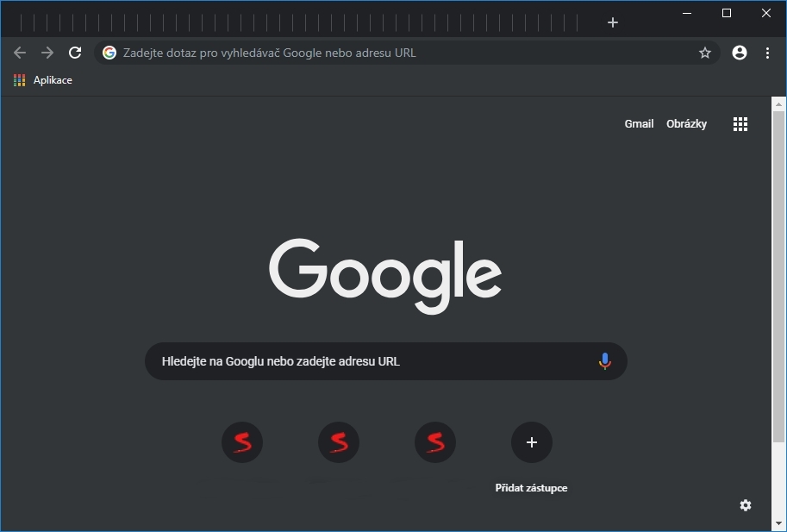This screenshot has height=532, width=787.
Task: Reload the current page
Action: pyautogui.click(x=75, y=53)
